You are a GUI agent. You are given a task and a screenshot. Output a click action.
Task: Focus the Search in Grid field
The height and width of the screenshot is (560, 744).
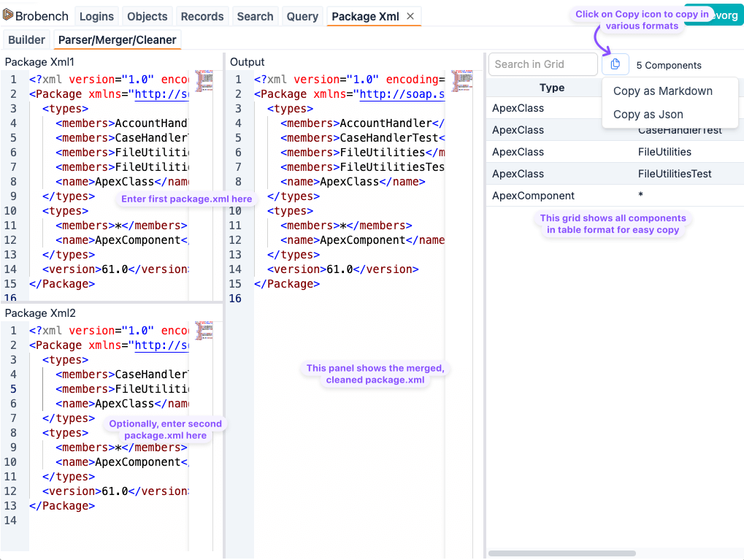542,64
